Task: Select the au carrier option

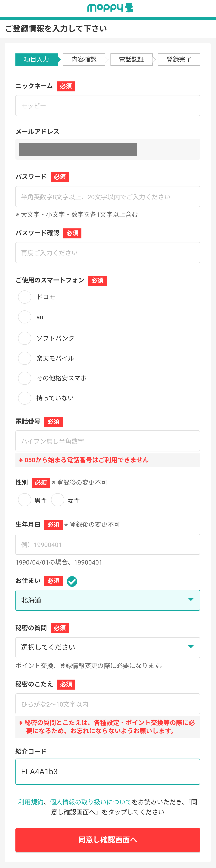Action: click(x=24, y=317)
